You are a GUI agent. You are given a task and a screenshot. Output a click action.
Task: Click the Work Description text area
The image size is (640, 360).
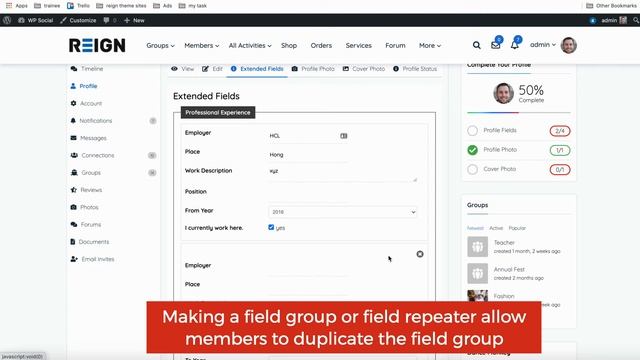pyautogui.click(x=343, y=174)
